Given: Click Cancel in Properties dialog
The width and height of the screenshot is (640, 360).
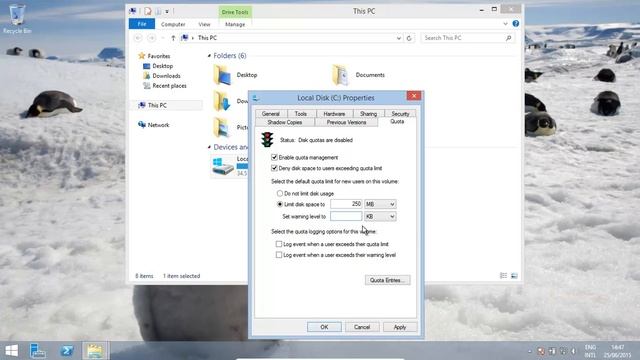Looking at the screenshot, I should click(362, 327).
